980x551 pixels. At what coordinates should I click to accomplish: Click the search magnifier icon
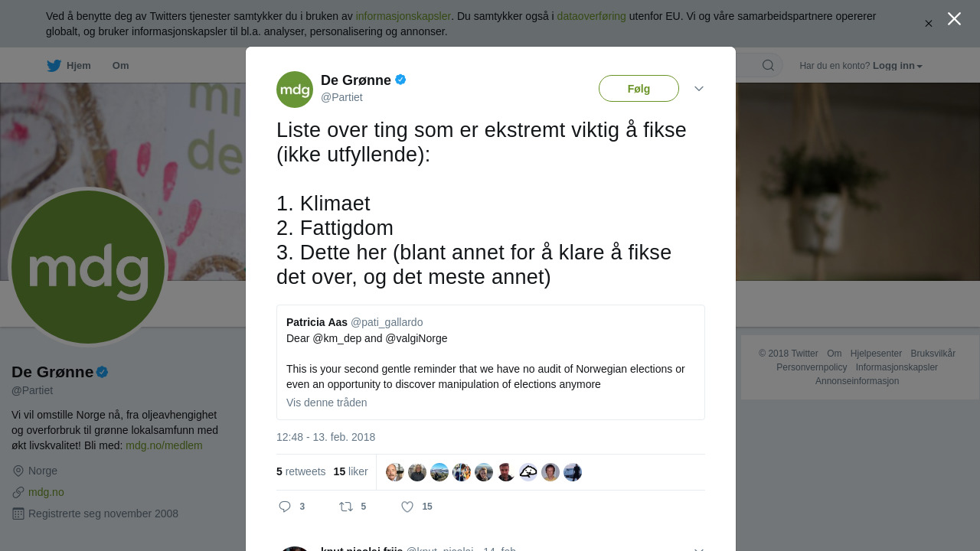pos(768,66)
